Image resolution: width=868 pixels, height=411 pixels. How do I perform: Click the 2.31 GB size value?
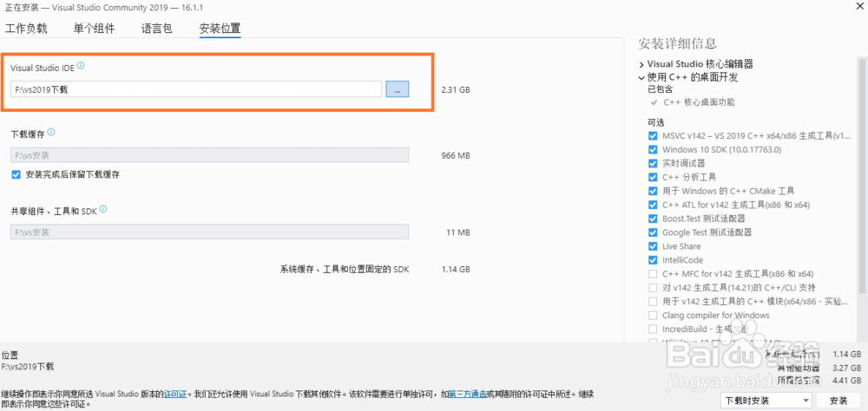(456, 89)
